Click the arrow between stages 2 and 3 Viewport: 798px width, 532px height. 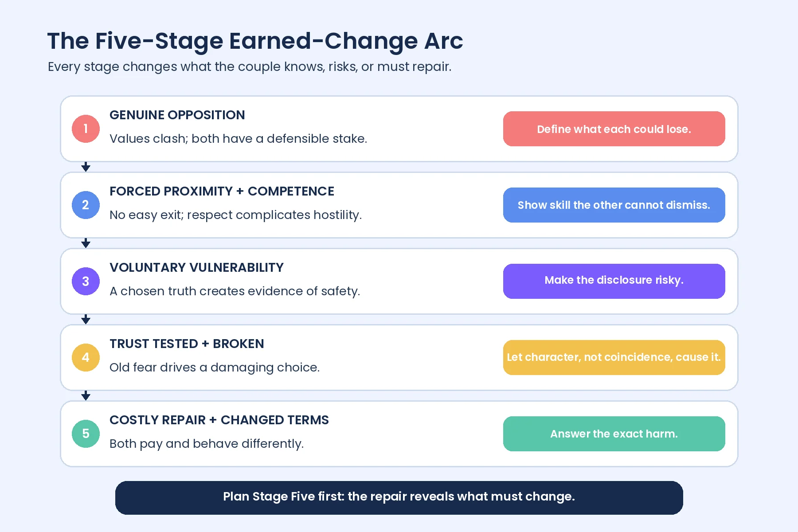point(86,243)
